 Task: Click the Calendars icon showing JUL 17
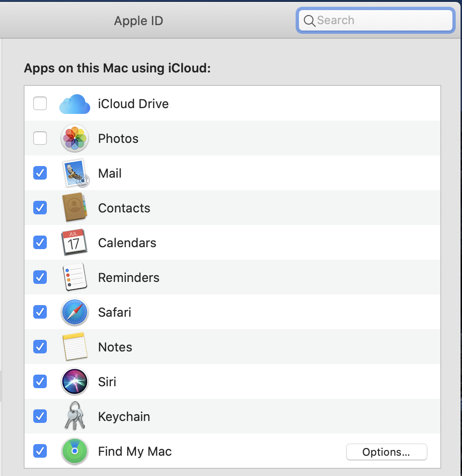tap(74, 242)
